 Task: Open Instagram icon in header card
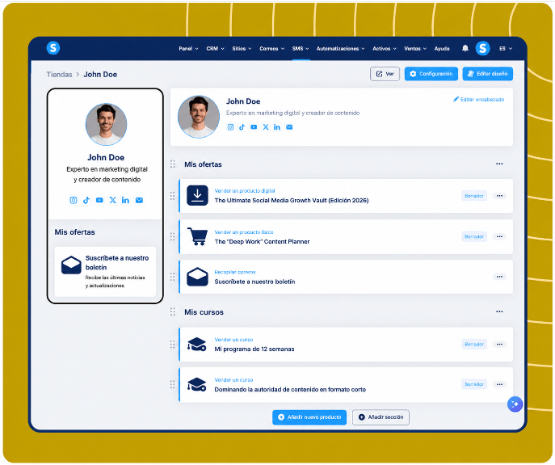click(230, 127)
